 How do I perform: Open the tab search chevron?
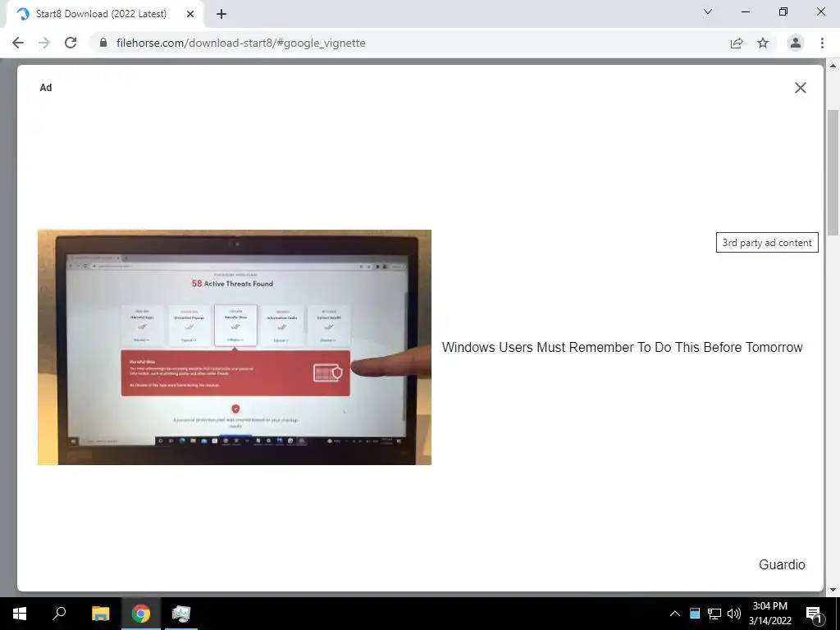point(708,11)
